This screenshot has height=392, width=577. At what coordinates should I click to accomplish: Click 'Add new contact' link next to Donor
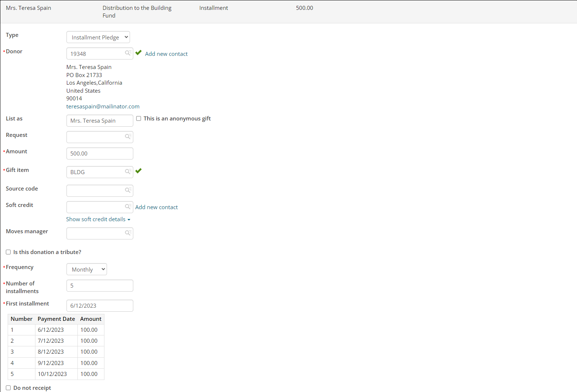(x=166, y=54)
